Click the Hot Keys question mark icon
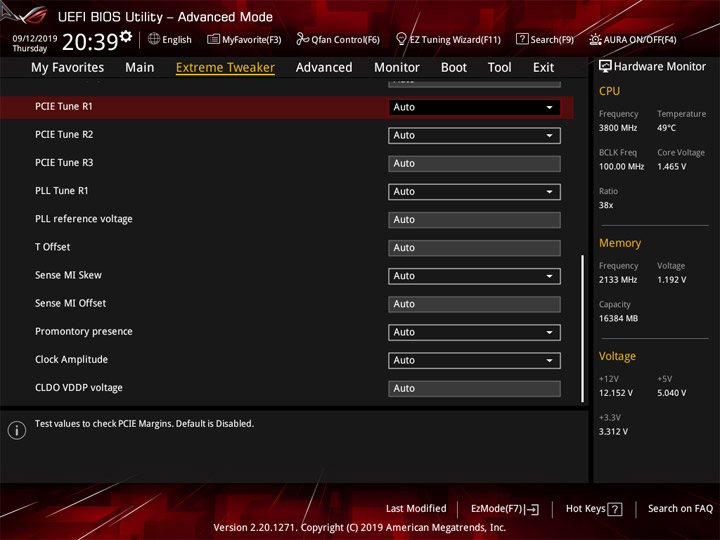This screenshot has height=540, width=720. tap(615, 509)
